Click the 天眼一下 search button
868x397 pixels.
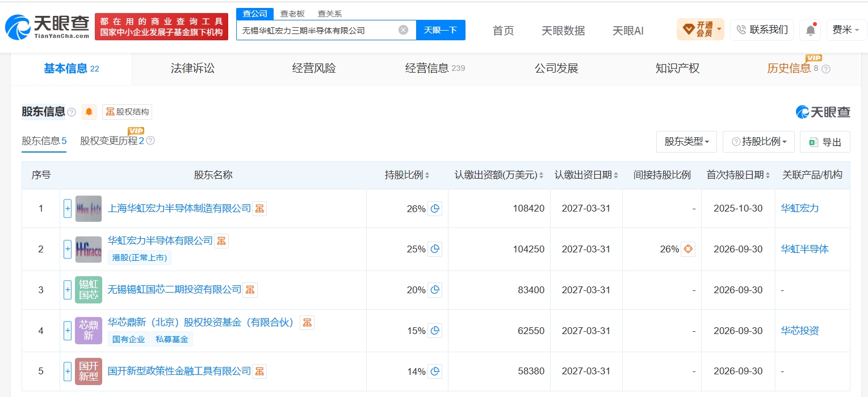[x=441, y=30]
